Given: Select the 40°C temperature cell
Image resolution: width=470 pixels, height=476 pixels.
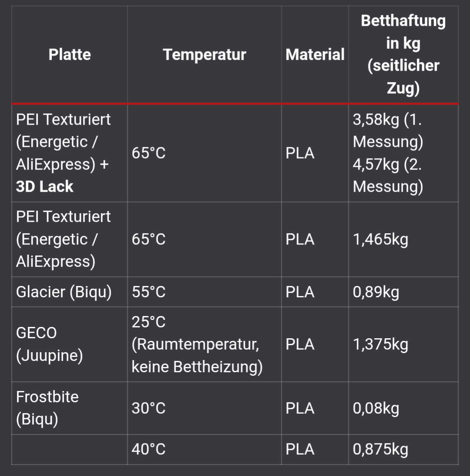Looking at the screenshot, I should pos(149,449).
